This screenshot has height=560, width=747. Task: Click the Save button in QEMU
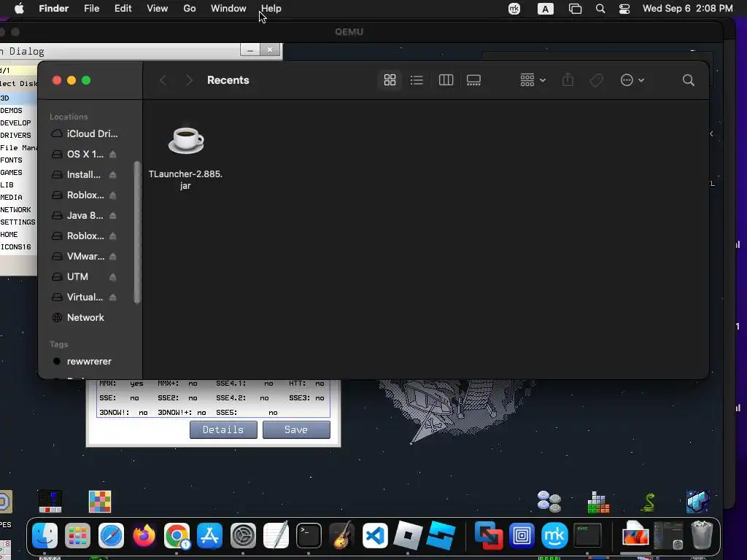click(x=296, y=429)
